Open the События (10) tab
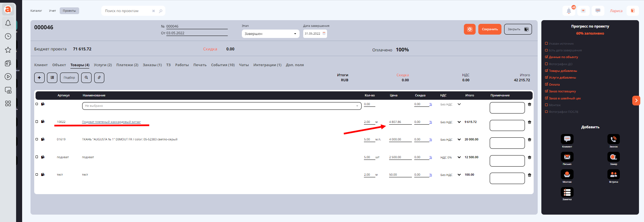644x222 pixels. [223, 65]
